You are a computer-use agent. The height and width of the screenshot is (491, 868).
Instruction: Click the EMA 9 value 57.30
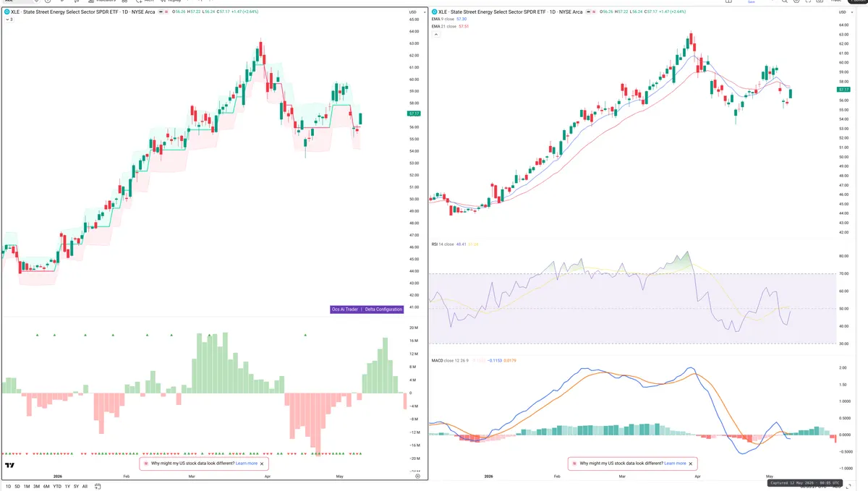click(x=463, y=20)
